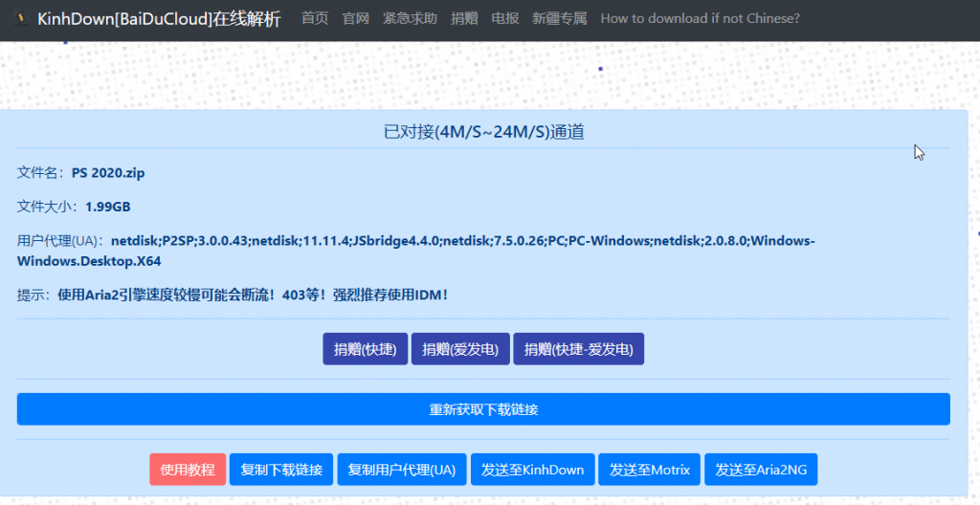
Task: Click the KinhDown logo icon in navbar
Action: pyautogui.click(x=20, y=19)
